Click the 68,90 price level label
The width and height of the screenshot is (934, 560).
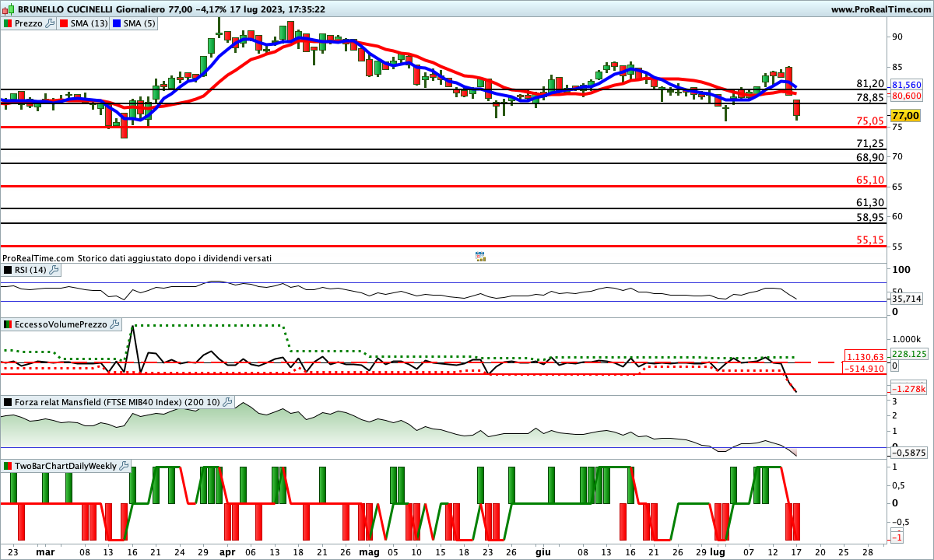click(x=869, y=157)
